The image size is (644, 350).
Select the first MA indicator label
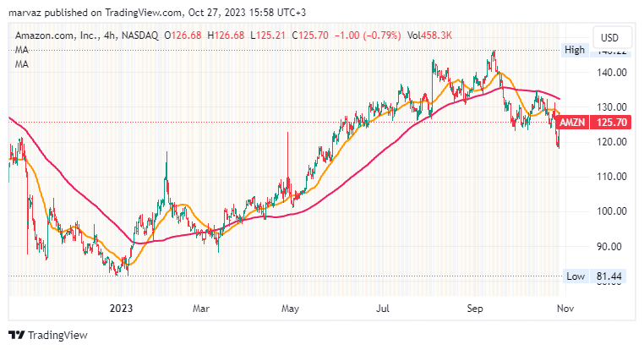coord(22,50)
